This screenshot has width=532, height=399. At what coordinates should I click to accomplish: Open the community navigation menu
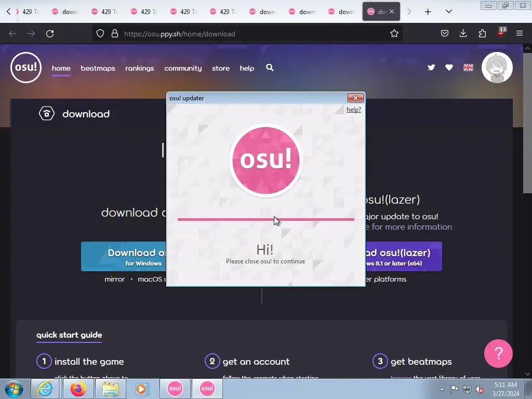(x=183, y=68)
